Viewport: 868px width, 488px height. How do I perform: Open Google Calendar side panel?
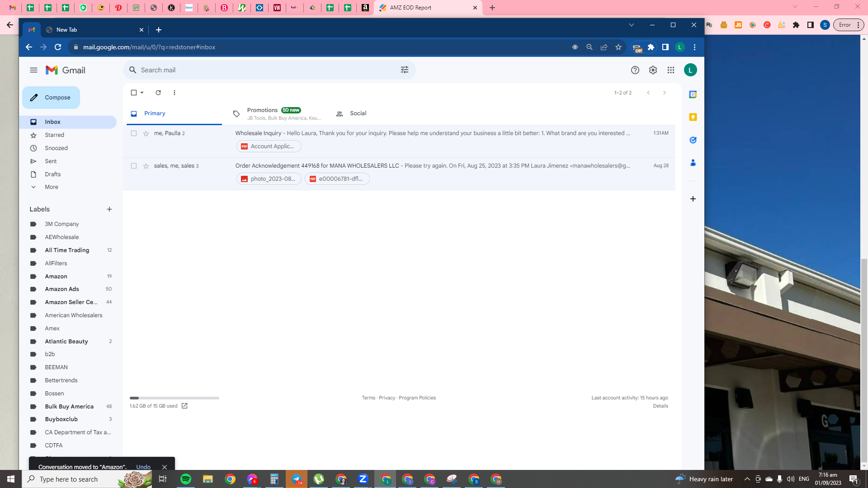(693, 94)
